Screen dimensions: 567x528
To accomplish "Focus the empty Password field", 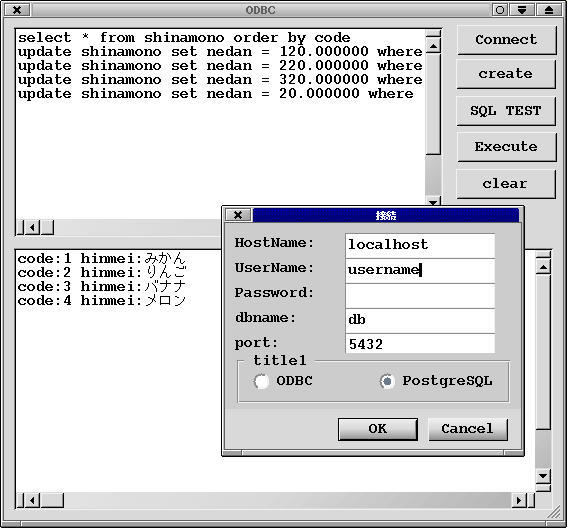I will [420, 296].
